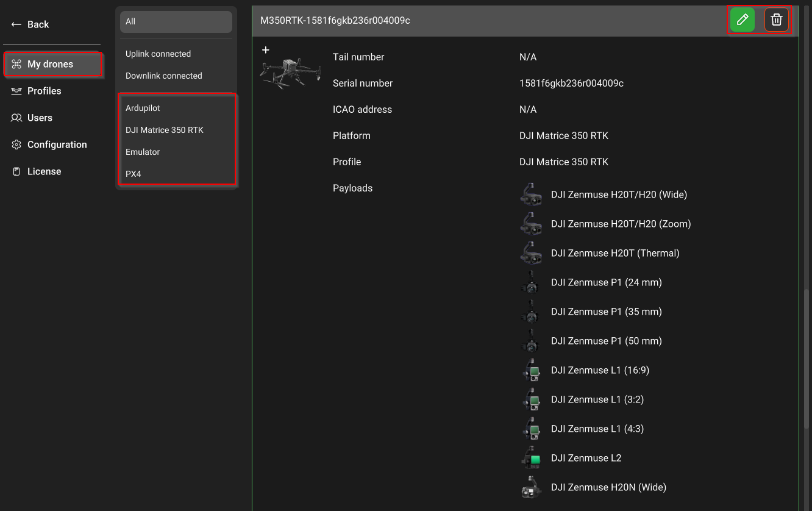Click the Payloads label
This screenshot has width=812, height=511.
[x=352, y=188]
